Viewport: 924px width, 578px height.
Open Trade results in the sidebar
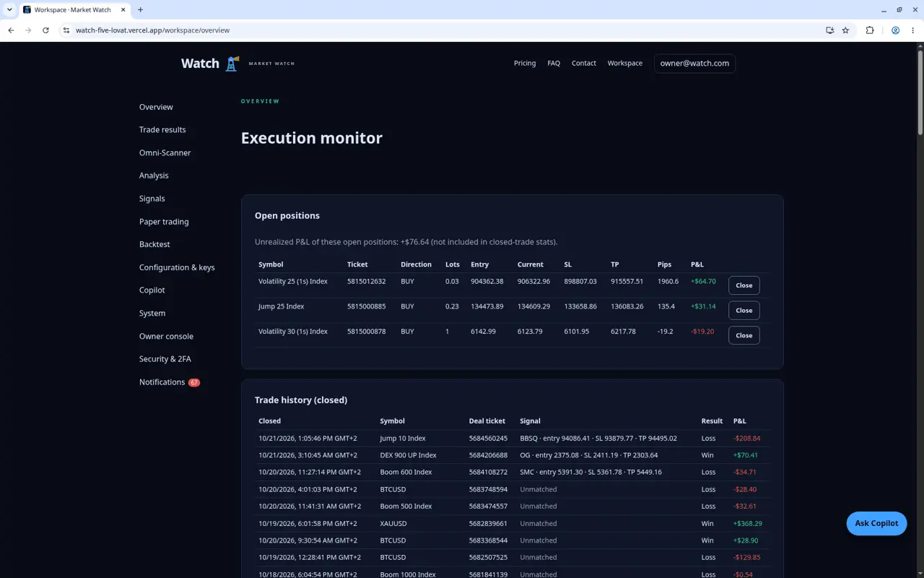point(162,130)
